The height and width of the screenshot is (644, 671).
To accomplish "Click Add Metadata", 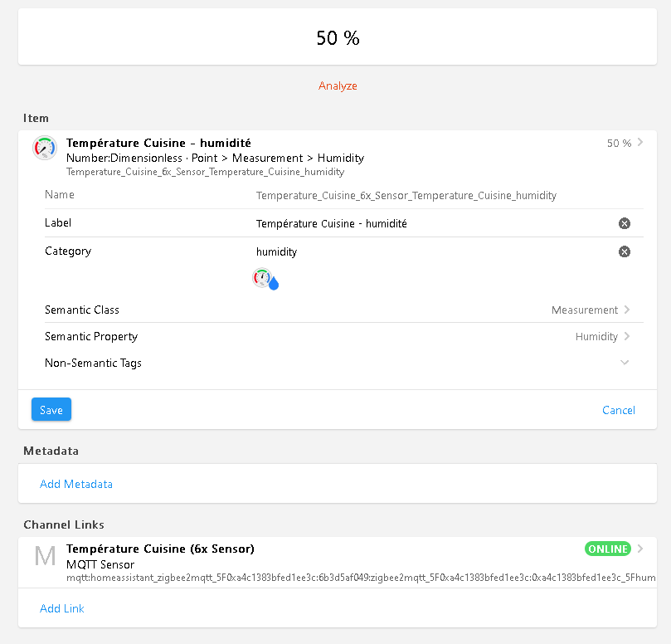I will coord(76,484).
